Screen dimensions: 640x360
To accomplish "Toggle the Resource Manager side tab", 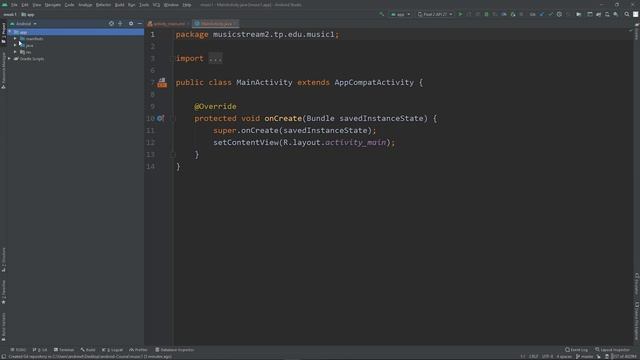I will pyautogui.click(x=4, y=70).
